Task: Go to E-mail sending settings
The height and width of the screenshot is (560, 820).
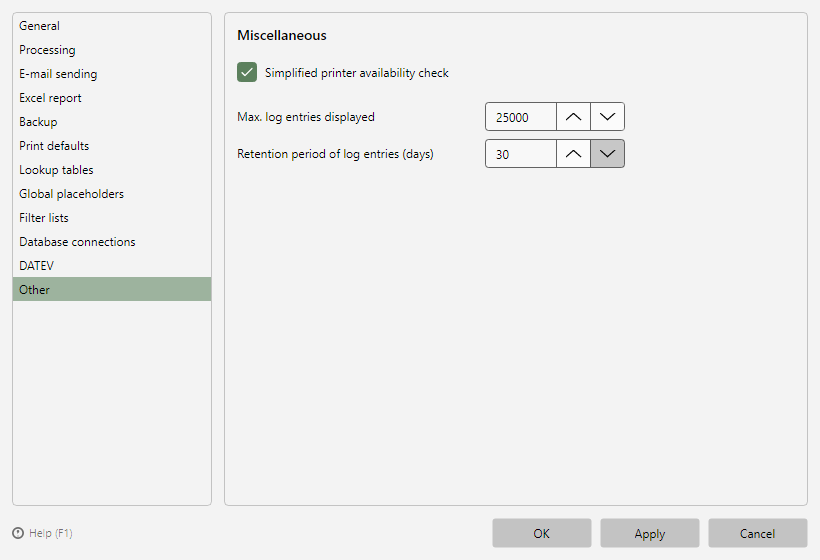Action: [x=112, y=74]
